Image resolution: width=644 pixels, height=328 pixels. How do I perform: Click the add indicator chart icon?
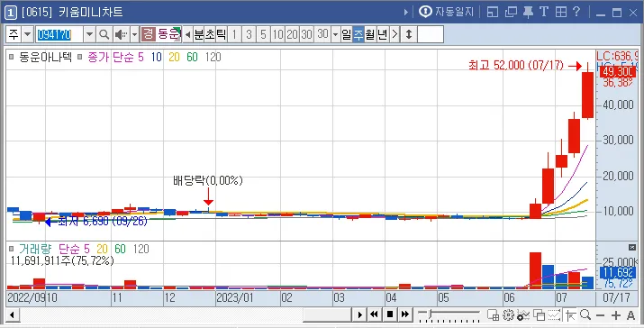pos(523,315)
